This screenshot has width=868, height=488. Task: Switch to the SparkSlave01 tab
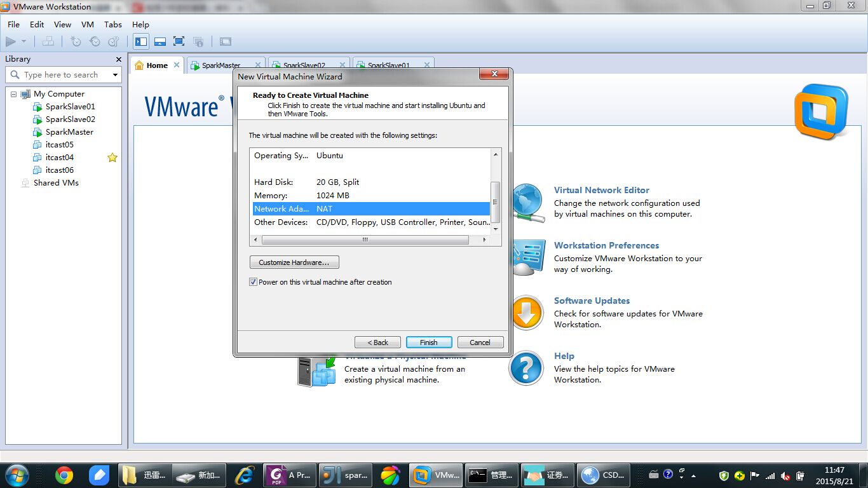pyautogui.click(x=388, y=65)
